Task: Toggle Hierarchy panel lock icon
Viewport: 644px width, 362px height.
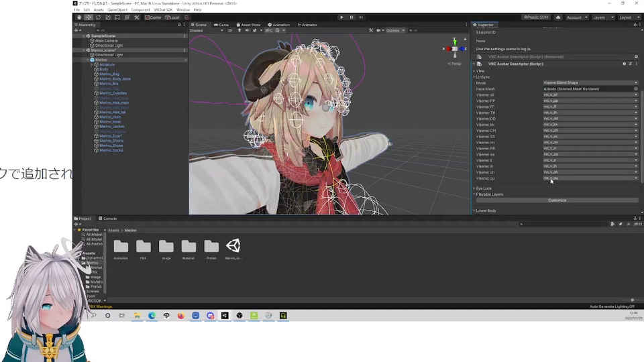Action: click(179, 25)
